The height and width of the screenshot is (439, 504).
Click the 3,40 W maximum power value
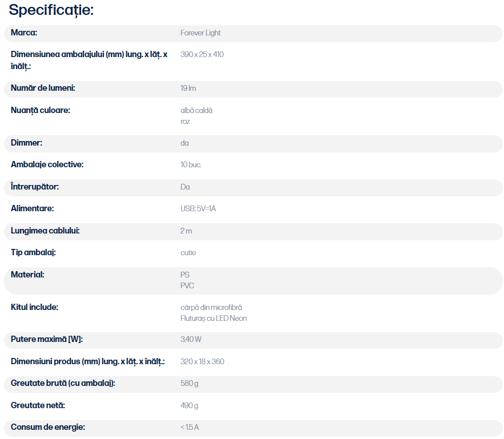coord(191,340)
